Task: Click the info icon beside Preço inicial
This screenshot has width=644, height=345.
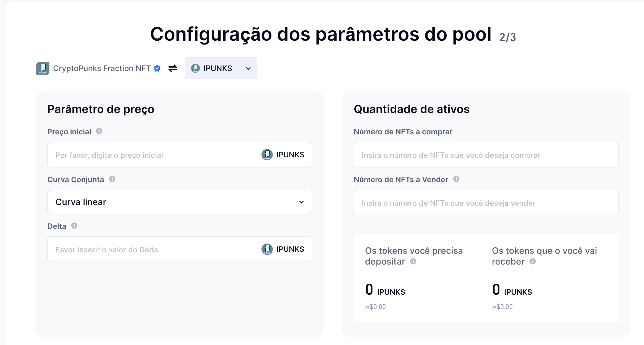Action: pyautogui.click(x=99, y=131)
